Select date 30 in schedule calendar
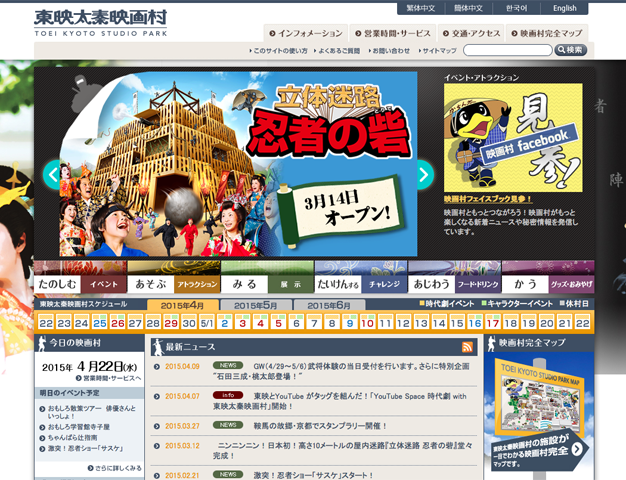Screen dimensions: 626x480 coord(189,322)
